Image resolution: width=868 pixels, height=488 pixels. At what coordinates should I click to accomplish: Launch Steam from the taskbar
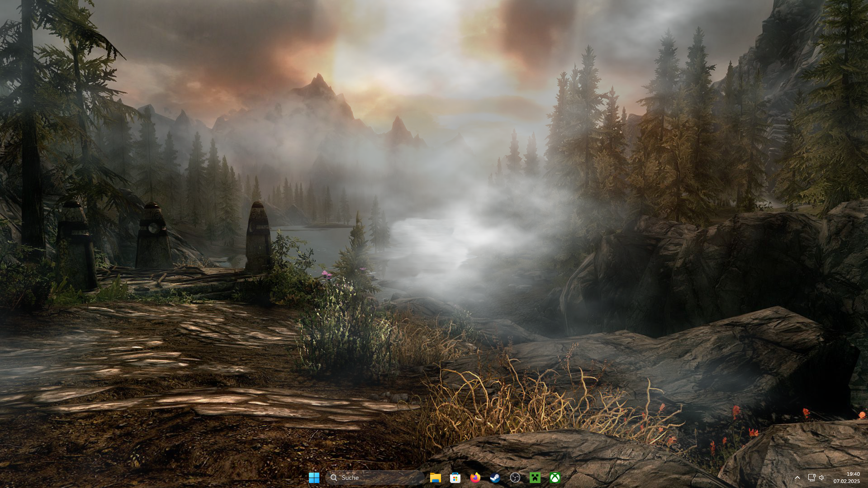(495, 478)
